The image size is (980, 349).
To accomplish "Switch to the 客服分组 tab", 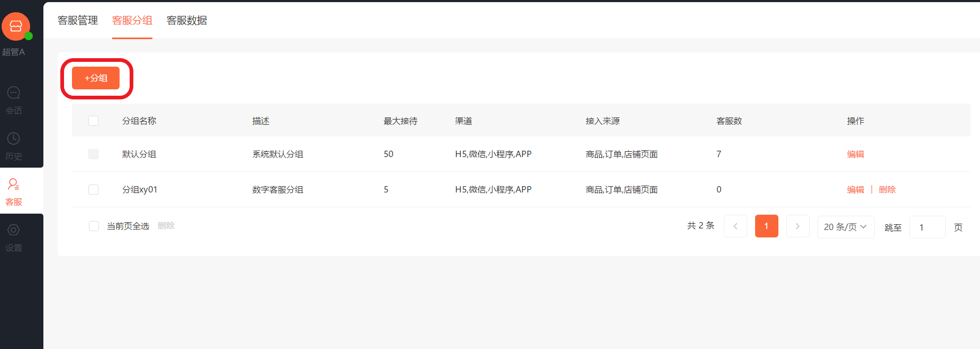I will click(132, 20).
